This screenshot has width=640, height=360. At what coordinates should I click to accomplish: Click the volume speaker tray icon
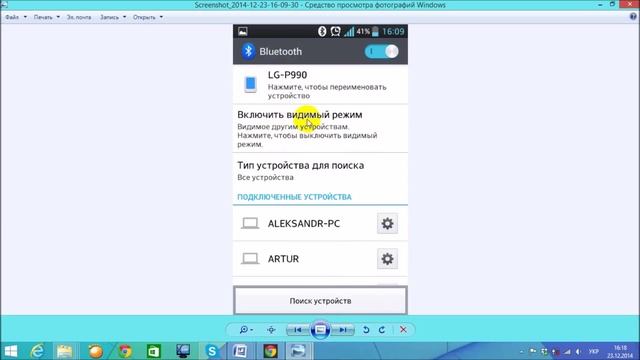(578, 351)
